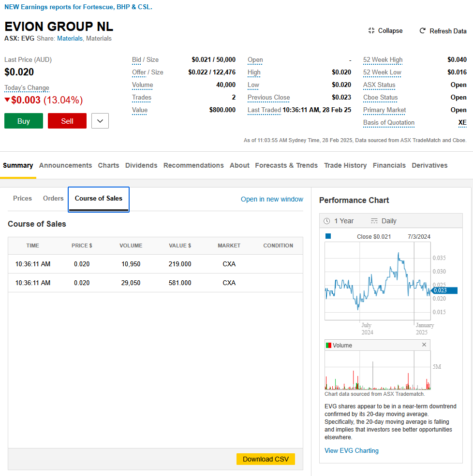Click the Previous Close label
Viewport: 473px width, 476px height.
[268, 98]
